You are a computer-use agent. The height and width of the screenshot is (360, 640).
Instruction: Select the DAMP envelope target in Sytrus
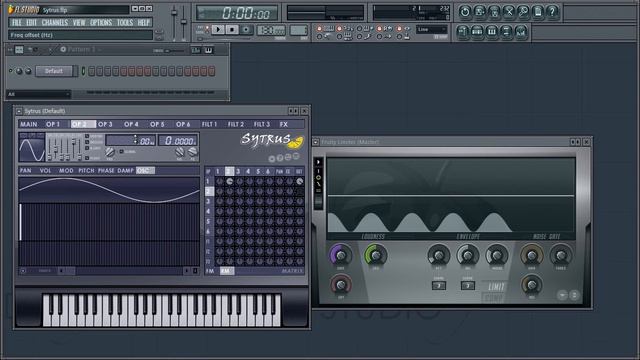point(125,171)
